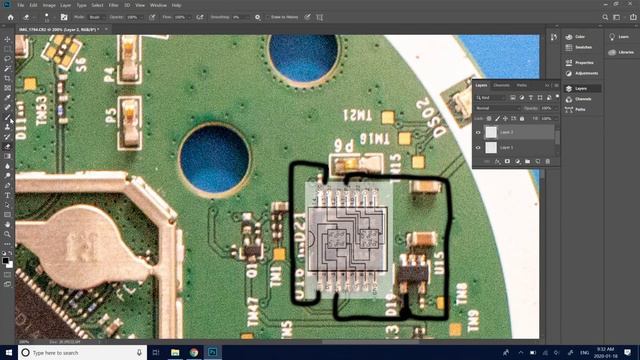Select the Dodge tool
Viewport: 640px width, 360px height.
(x=7, y=176)
